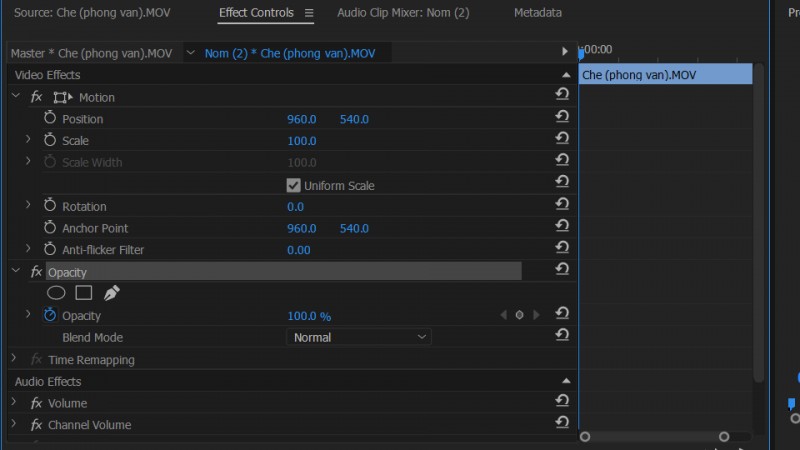The width and height of the screenshot is (800, 450).
Task: Click the Position X value 960.0
Action: pos(302,119)
